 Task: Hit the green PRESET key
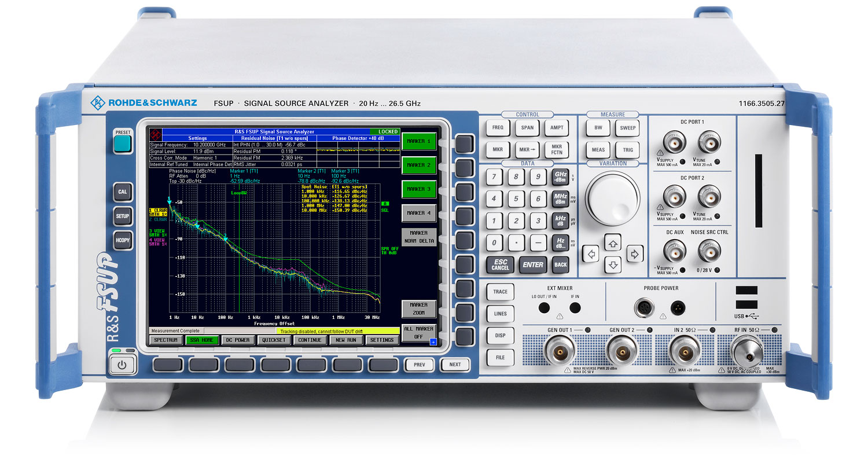click(123, 144)
